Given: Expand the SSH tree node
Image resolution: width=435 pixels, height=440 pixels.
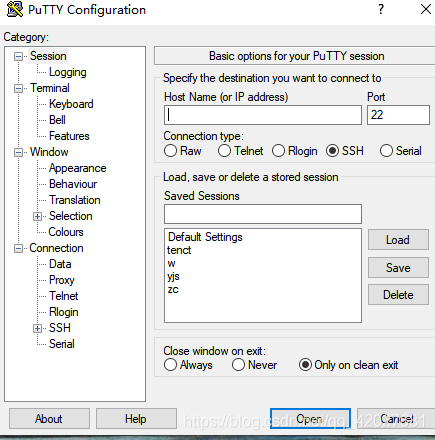Looking at the screenshot, I should tap(38, 329).
